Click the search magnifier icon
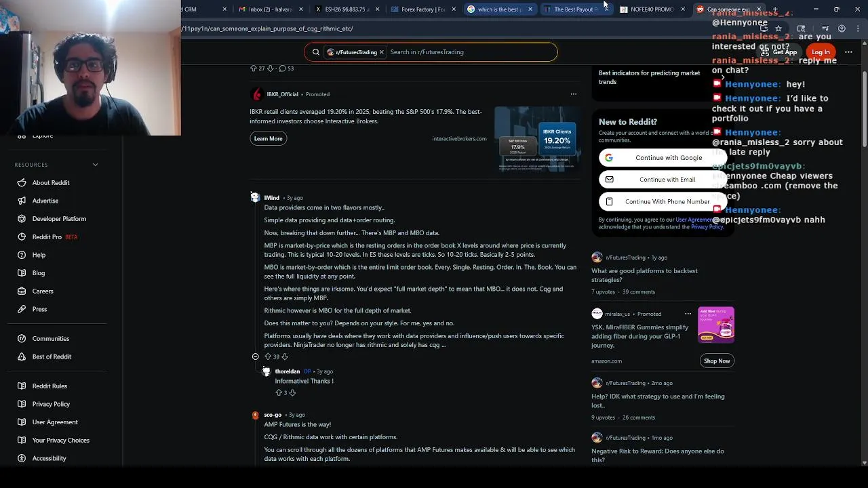Screen dimensions: 868x488 coord(316,52)
